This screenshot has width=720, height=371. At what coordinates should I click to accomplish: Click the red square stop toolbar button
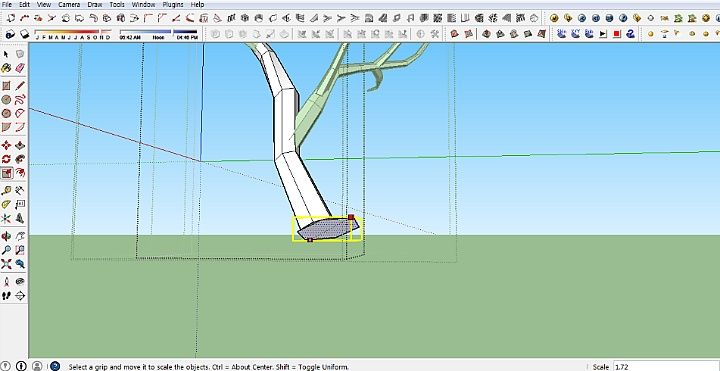point(617,34)
